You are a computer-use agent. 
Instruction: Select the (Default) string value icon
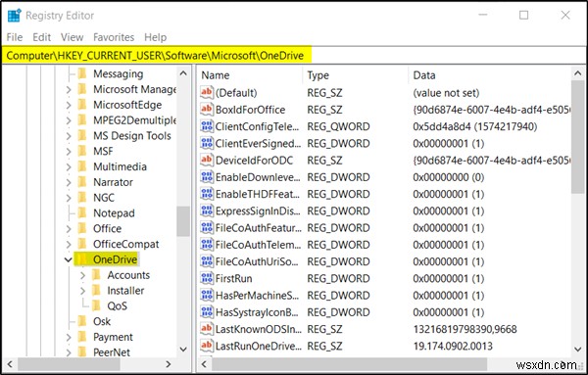point(207,92)
